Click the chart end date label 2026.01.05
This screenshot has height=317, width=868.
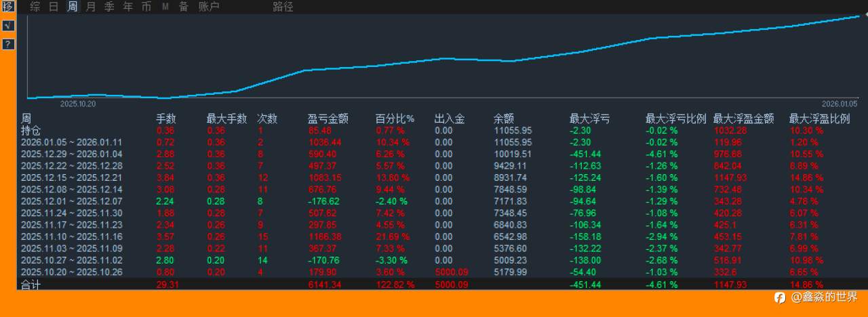[840, 104]
